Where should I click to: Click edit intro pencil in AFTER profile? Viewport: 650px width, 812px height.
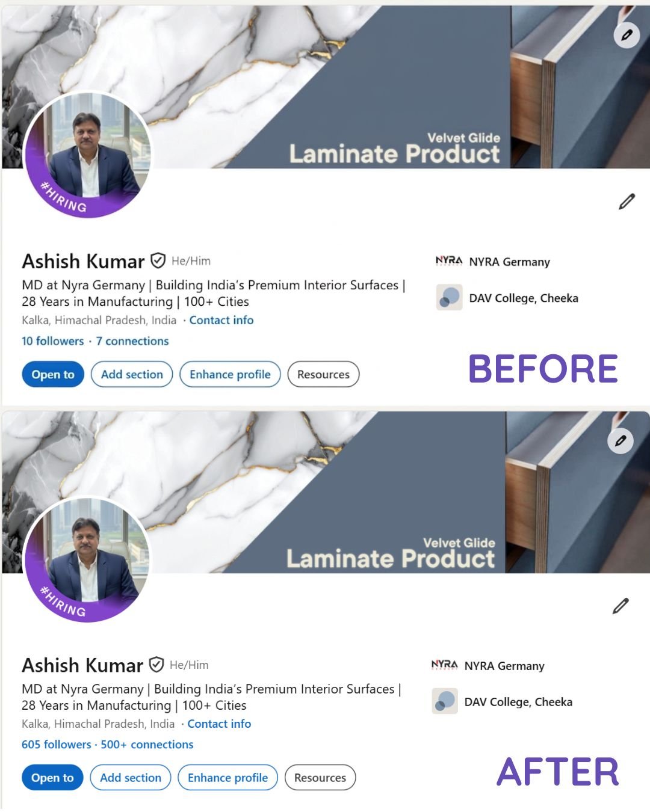click(x=621, y=606)
